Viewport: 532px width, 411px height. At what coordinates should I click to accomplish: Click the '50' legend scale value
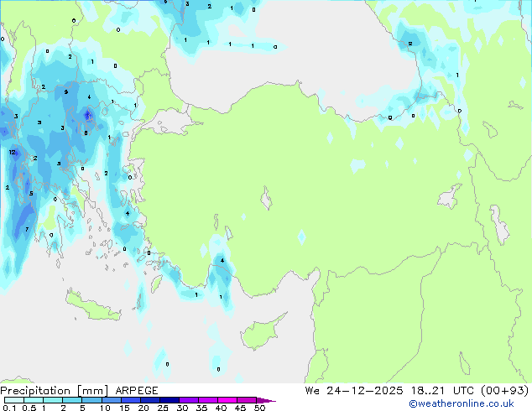(259, 408)
